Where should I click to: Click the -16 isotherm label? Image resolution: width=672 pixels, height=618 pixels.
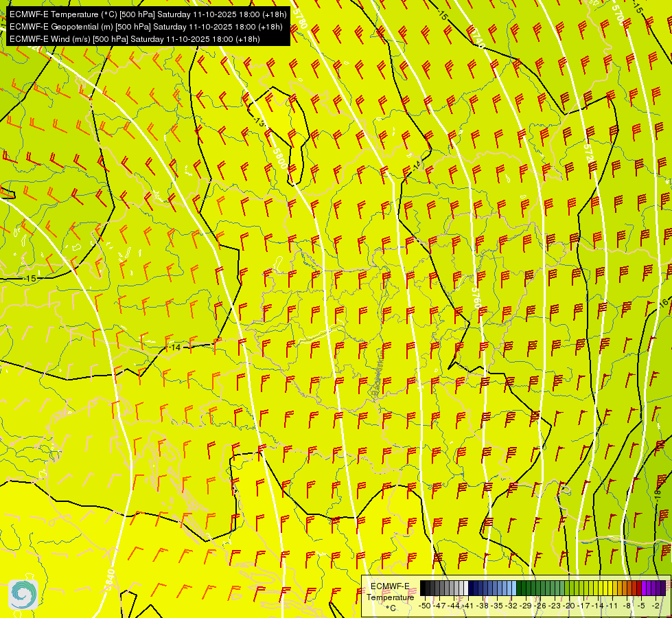click(663, 304)
